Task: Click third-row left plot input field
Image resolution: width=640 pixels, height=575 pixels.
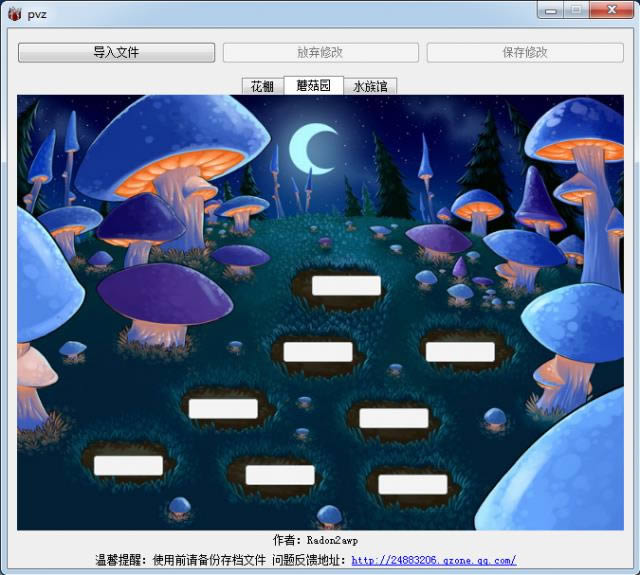Action: [x=223, y=408]
